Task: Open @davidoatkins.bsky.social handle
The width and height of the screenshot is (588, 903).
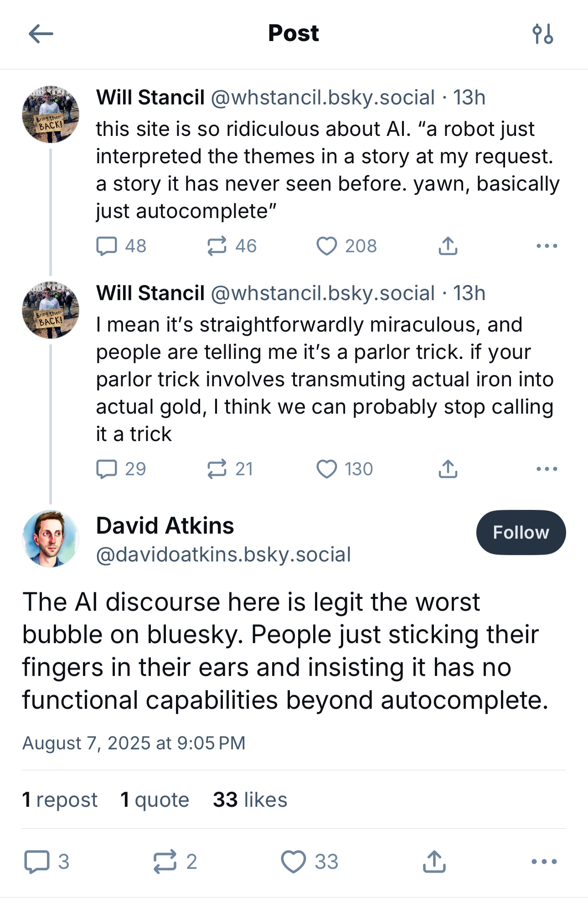Action: click(223, 555)
